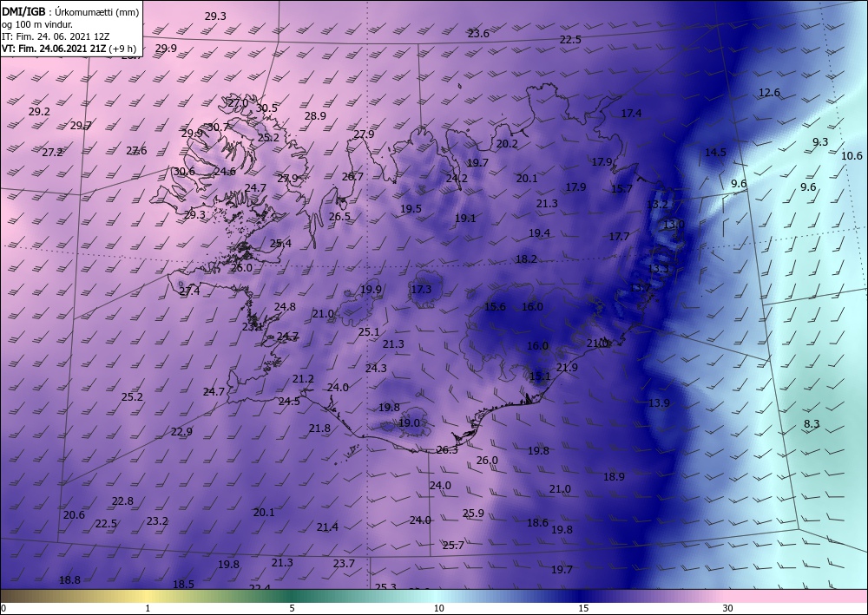Click the 13.9 map value

click(x=659, y=403)
